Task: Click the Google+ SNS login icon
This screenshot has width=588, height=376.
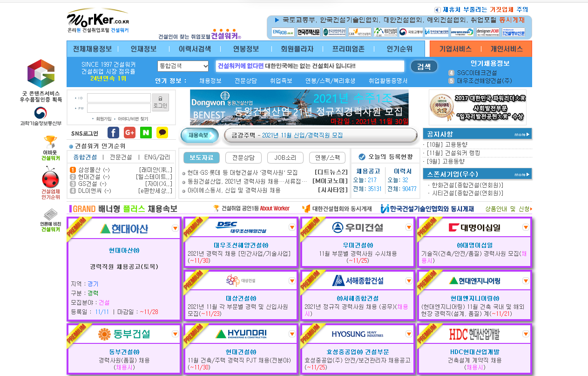Action: coord(129,133)
